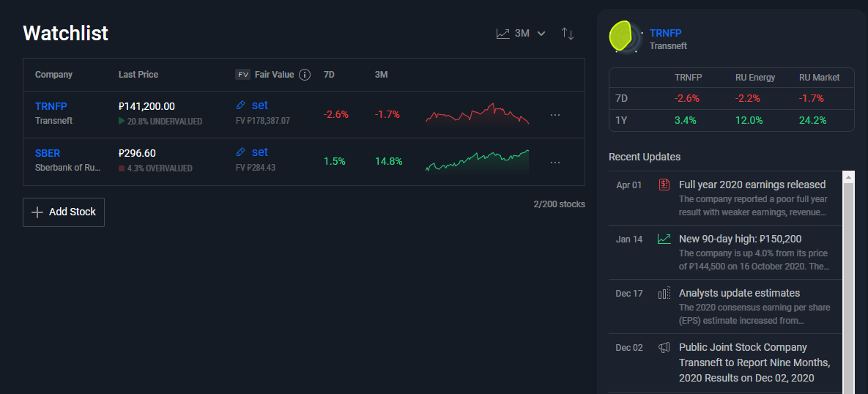Viewport: 868px width, 394px height.
Task: Click the FV badge in column header
Action: [x=242, y=75]
